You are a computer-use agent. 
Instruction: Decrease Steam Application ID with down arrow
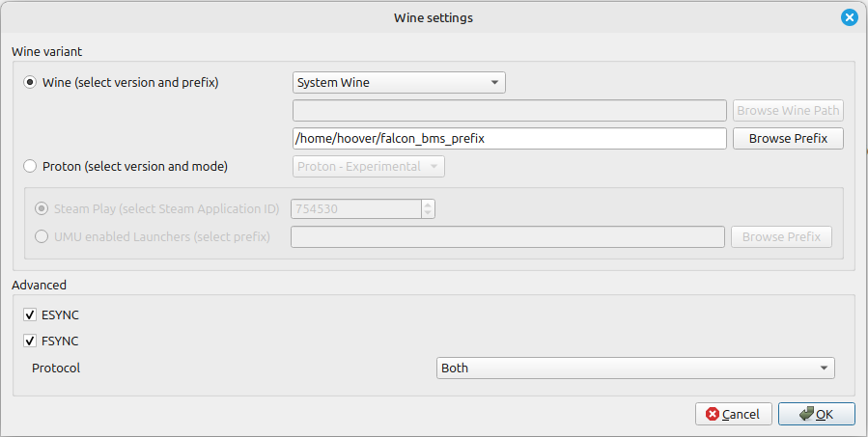[428, 213]
